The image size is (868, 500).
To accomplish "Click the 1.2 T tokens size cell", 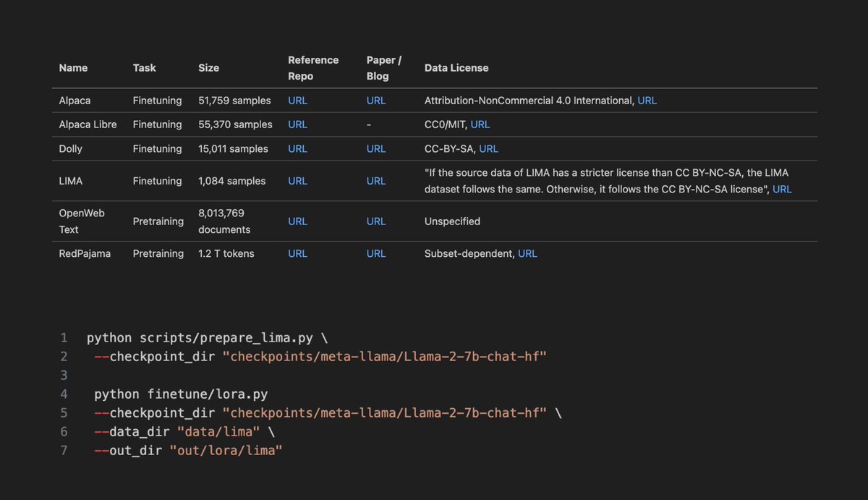I will pos(226,253).
